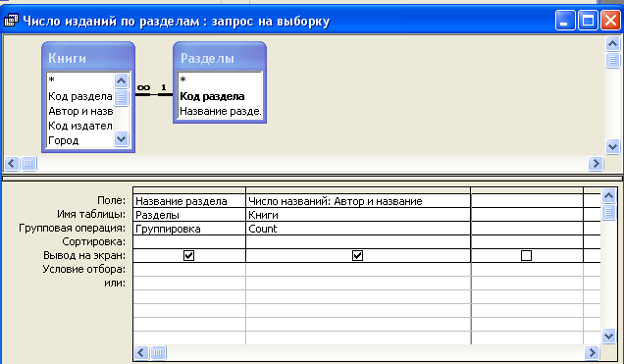Image resolution: width=624 pixels, height=364 pixels.
Task: Click Поле cell Число названий: Автор и название
Action: pyautogui.click(x=358, y=201)
